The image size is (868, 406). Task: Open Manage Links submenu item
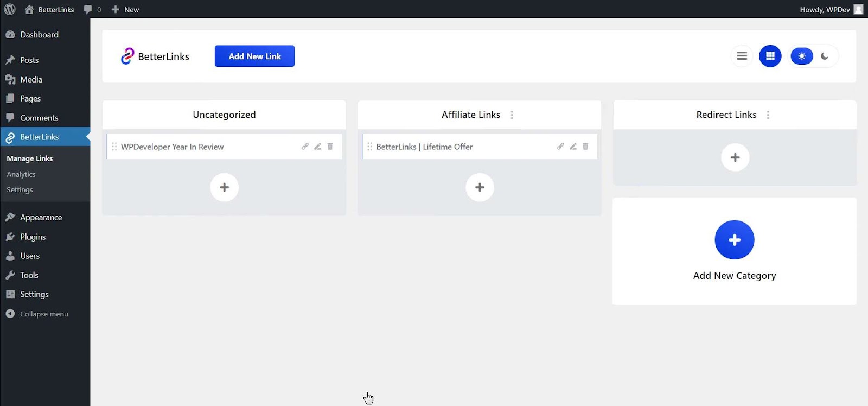coord(30,158)
